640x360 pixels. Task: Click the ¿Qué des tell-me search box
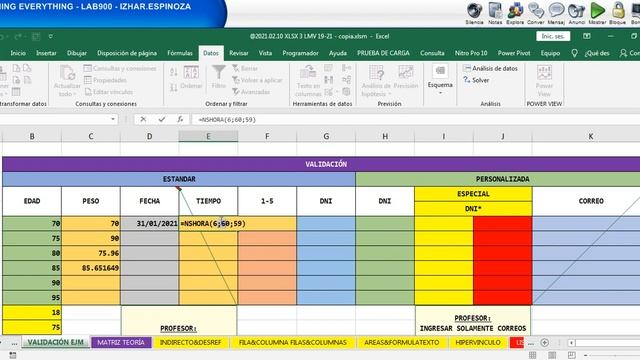point(597,53)
